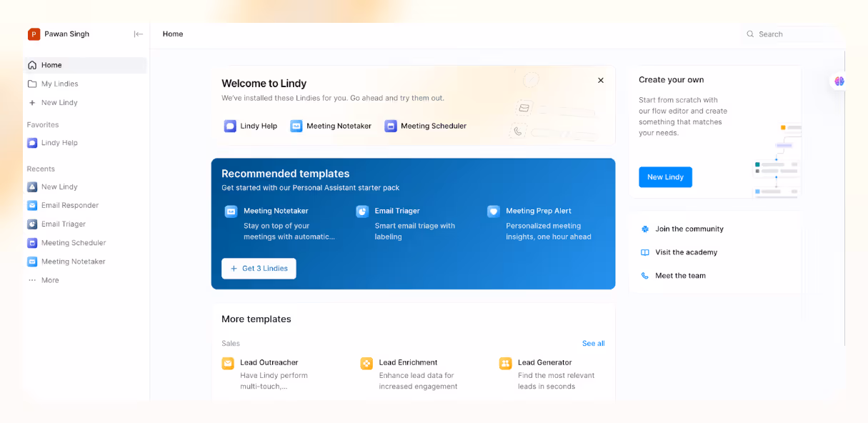Click the Lead Generator template icon
Image resolution: width=868 pixels, height=423 pixels.
point(506,364)
